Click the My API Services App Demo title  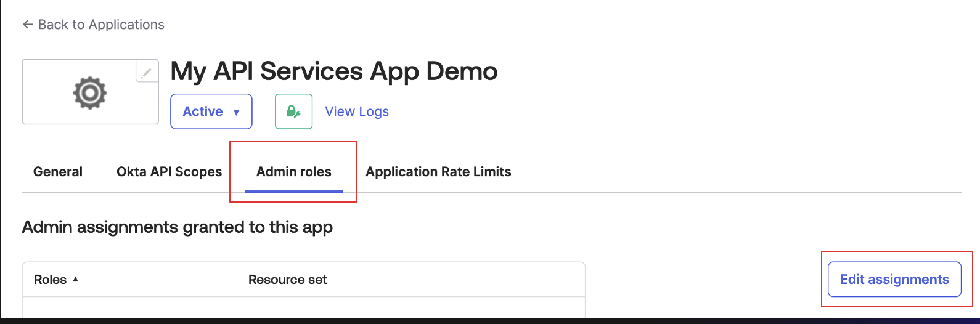click(x=334, y=71)
